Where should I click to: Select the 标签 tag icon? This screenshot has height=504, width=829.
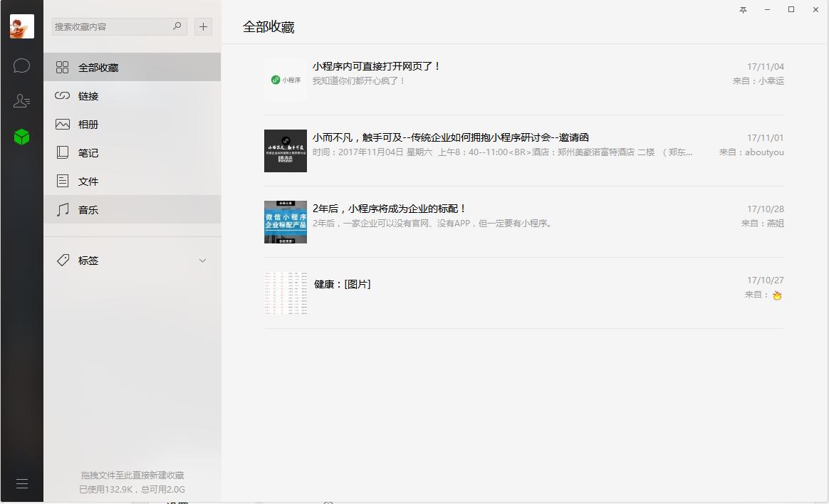point(63,260)
